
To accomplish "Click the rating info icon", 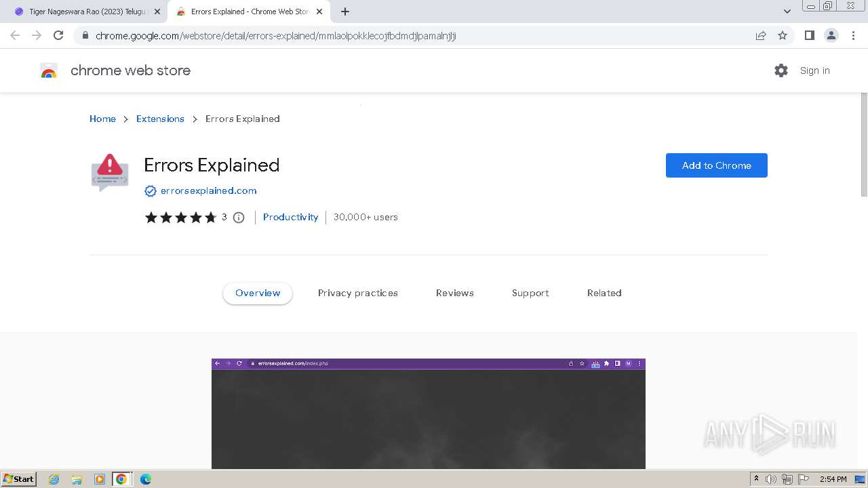I will point(239,218).
